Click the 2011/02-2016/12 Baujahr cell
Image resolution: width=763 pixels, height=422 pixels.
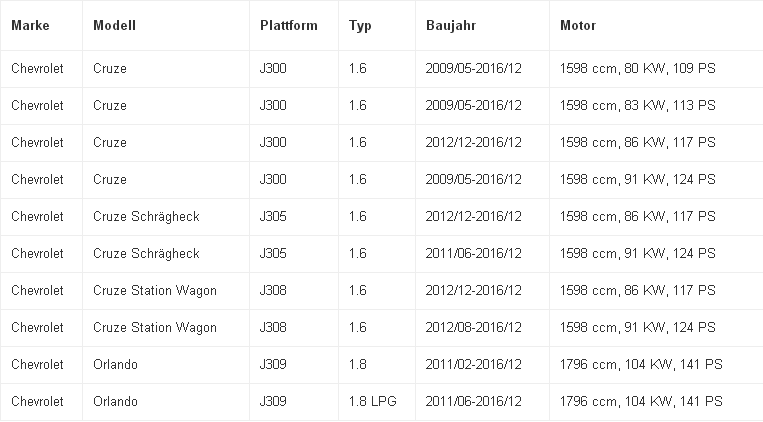point(473,365)
